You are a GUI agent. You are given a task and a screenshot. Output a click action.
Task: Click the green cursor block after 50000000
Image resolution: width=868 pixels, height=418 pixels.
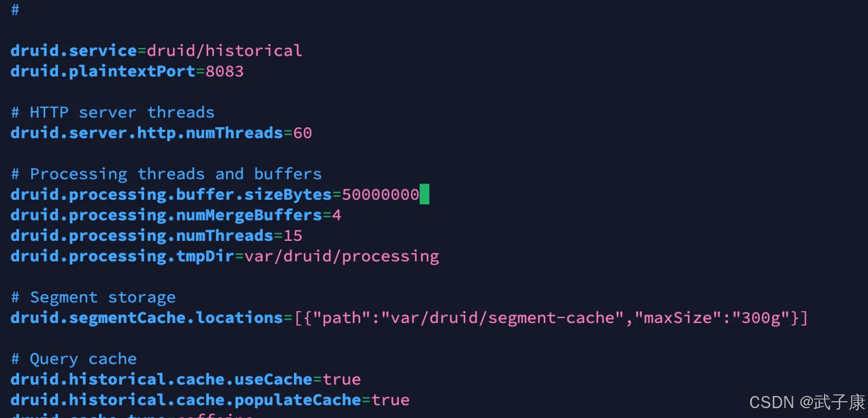pos(424,195)
